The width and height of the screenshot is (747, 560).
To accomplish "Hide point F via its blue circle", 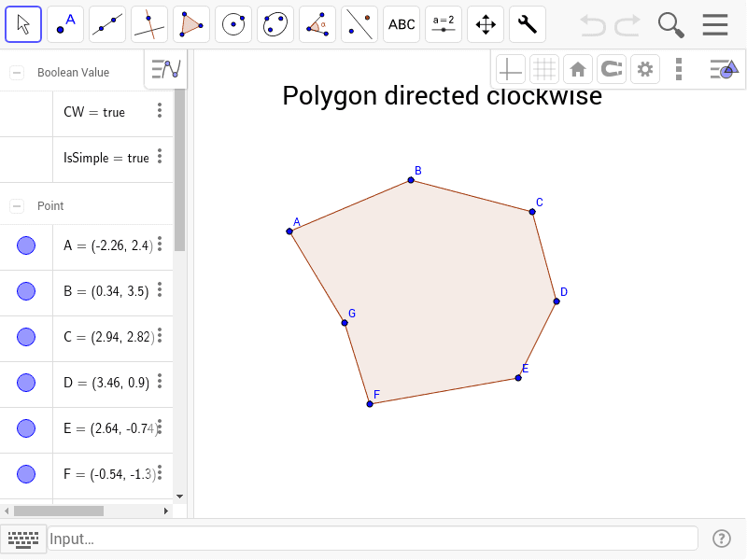I will (27, 474).
